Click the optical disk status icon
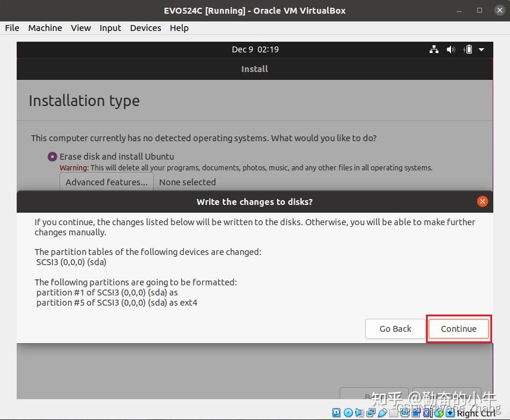The height and width of the screenshot is (420, 510). coord(348,413)
